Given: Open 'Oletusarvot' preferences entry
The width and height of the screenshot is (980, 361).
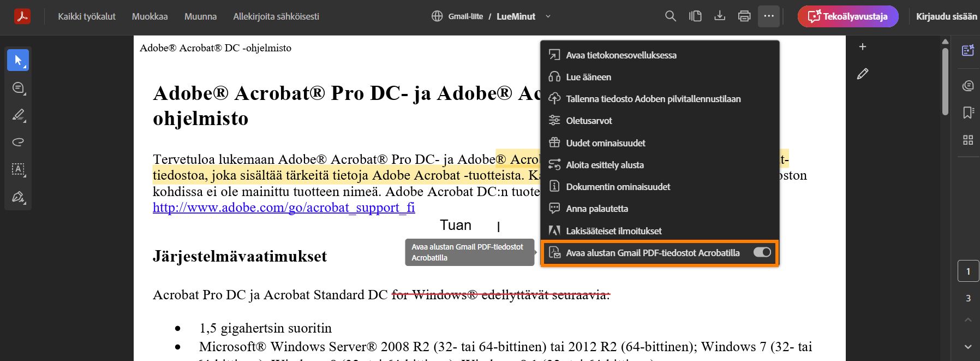Looking at the screenshot, I should point(660,121).
